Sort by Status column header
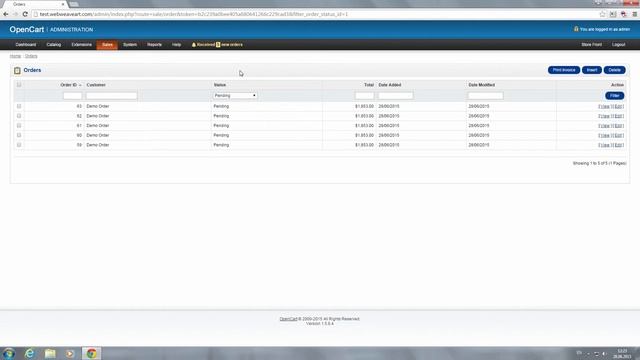The width and height of the screenshot is (640, 360). pyautogui.click(x=220, y=85)
